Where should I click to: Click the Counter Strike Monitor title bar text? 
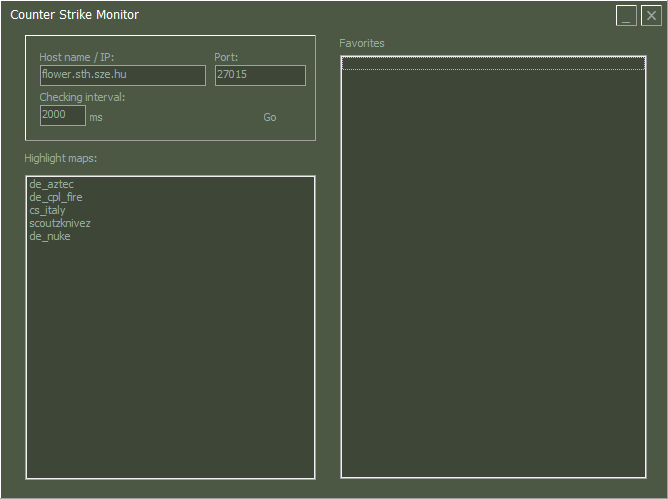(75, 15)
